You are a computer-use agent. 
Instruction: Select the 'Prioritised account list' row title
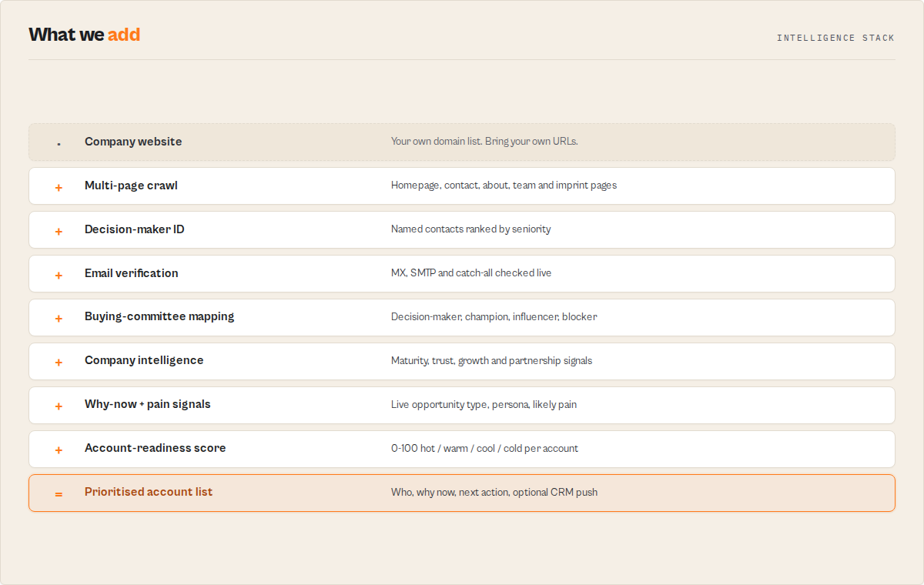[149, 492]
